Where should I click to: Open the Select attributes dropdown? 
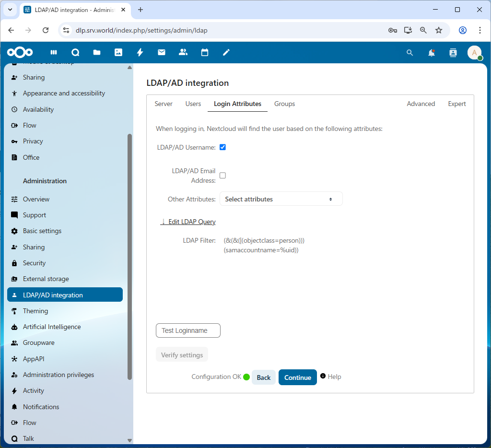pyautogui.click(x=281, y=199)
